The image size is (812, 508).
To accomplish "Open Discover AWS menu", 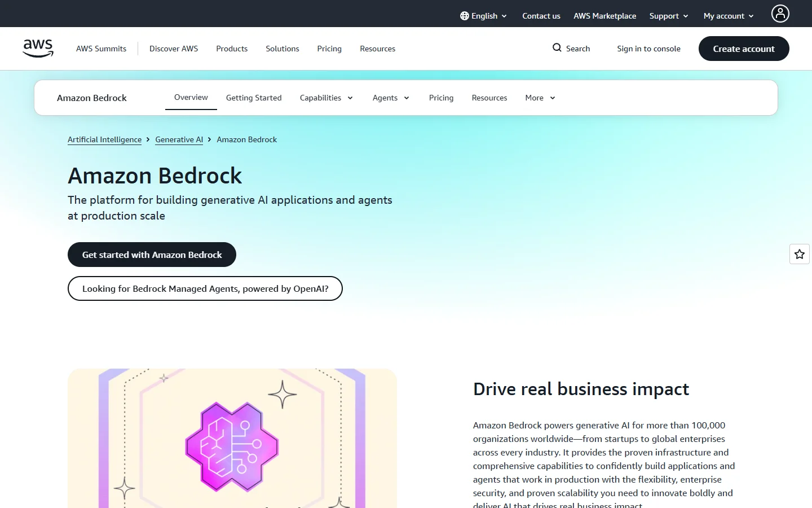I will point(174,49).
